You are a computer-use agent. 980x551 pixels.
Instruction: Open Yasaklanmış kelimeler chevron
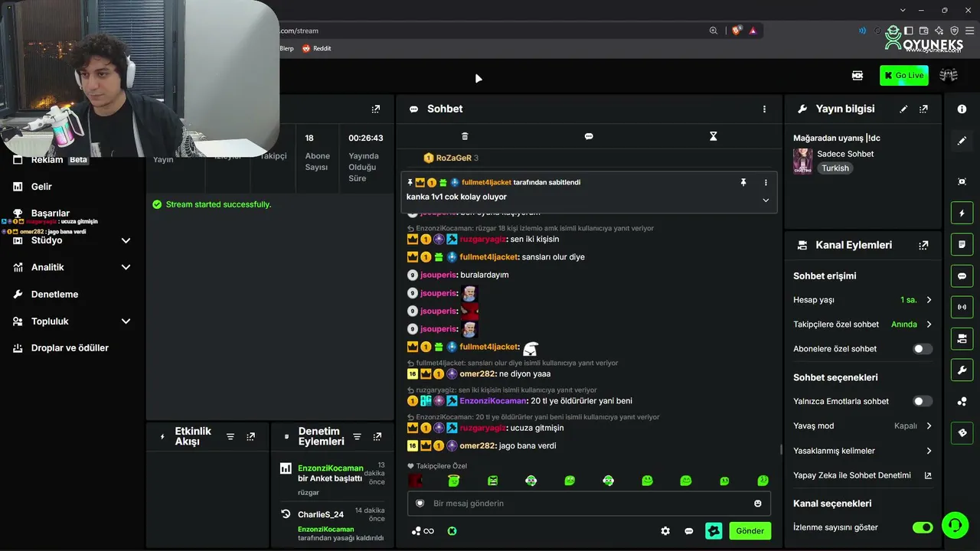(929, 451)
